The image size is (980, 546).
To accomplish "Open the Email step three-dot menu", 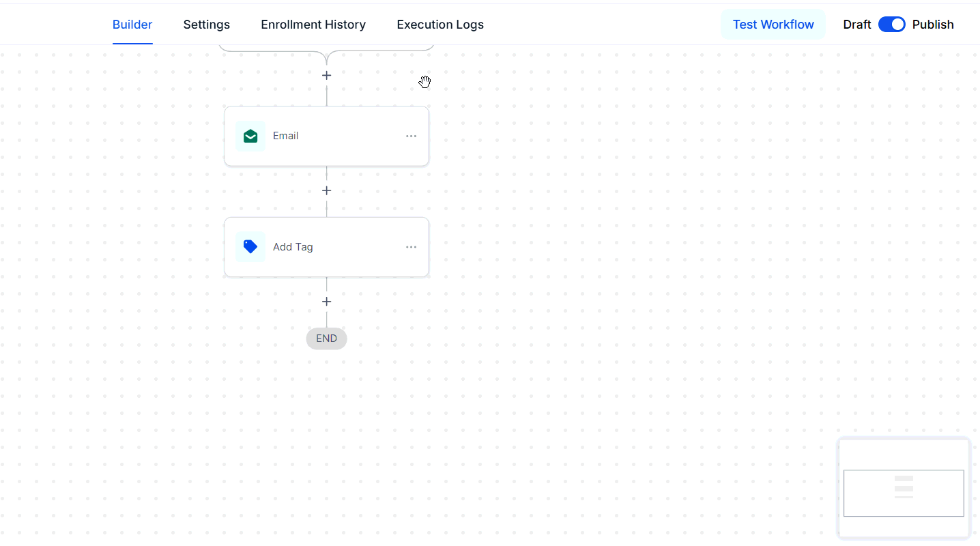I will pyautogui.click(x=411, y=136).
